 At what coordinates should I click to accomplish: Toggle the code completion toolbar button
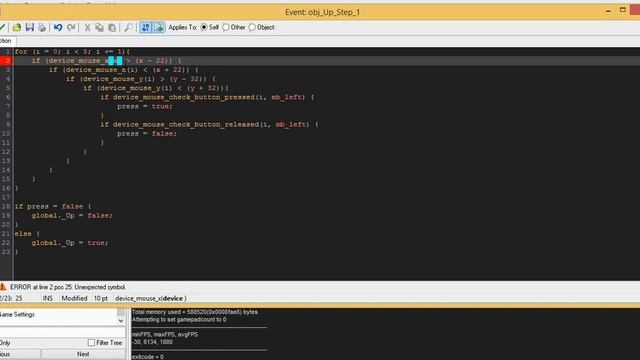pos(159,27)
